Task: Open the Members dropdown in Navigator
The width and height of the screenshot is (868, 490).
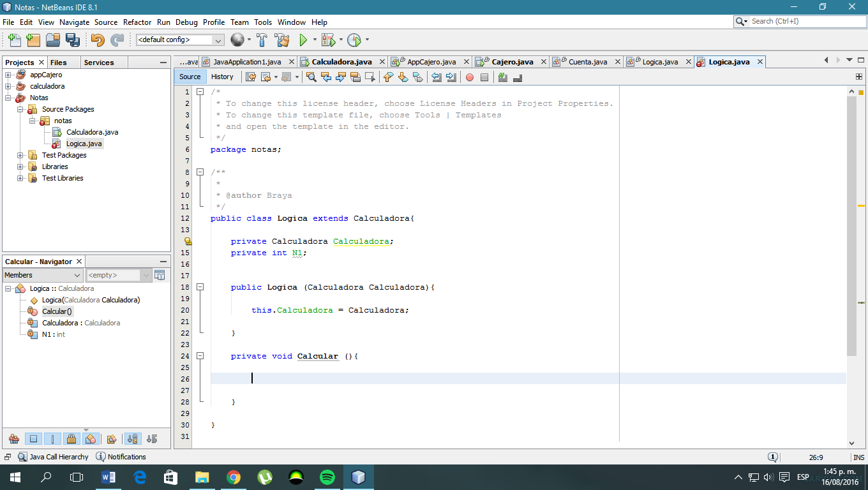Action: tap(43, 275)
